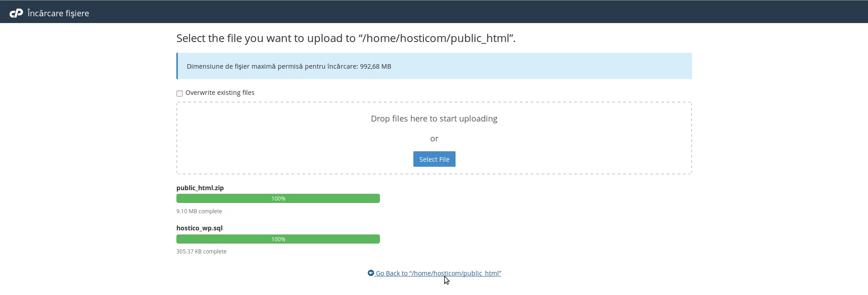Click the upload destination page heading
Viewport: 868px width, 295px height.
tap(346, 38)
